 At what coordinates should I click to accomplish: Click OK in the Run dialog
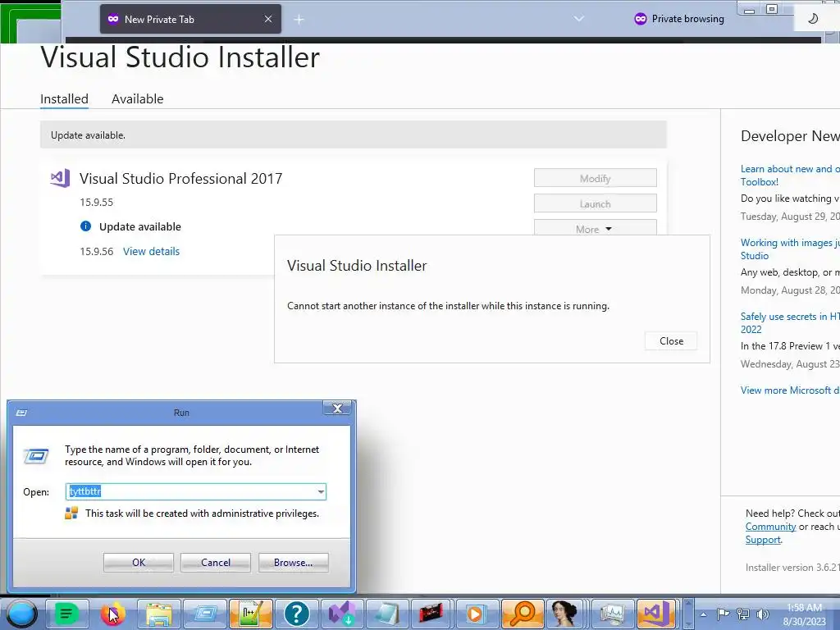pyautogui.click(x=138, y=563)
